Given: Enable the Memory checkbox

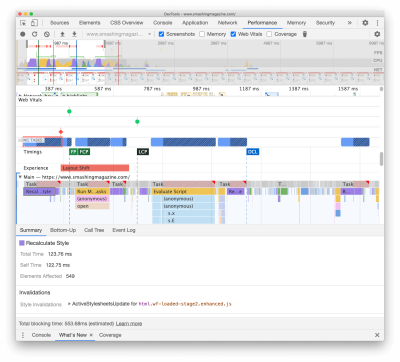Looking at the screenshot, I should click(202, 34).
